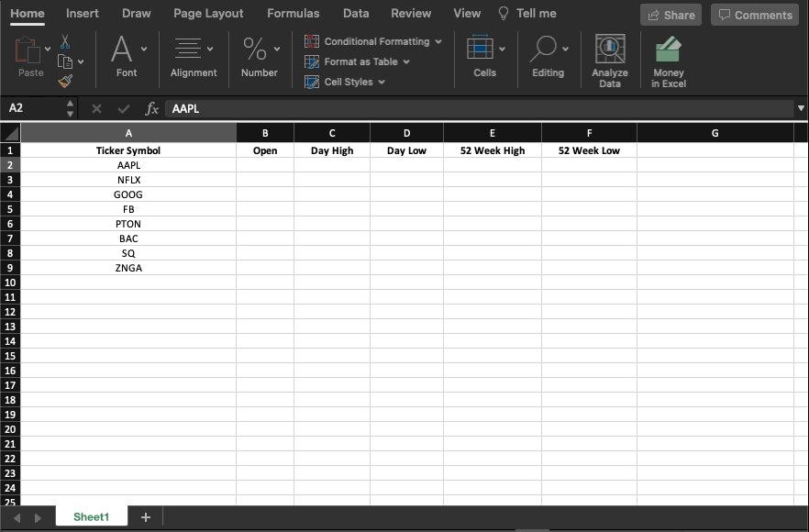Click the Paste clipboard icon
Viewport: 809px width, 532px height.
(x=28, y=50)
